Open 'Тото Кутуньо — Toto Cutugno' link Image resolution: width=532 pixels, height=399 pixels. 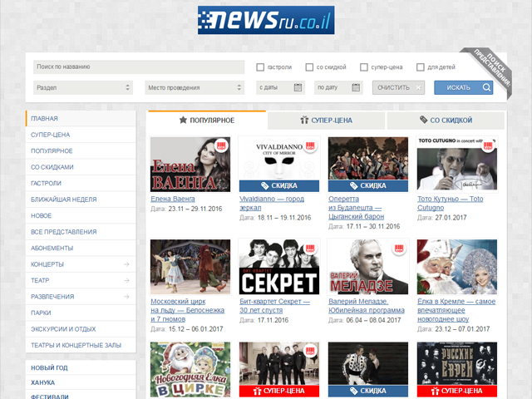point(451,203)
